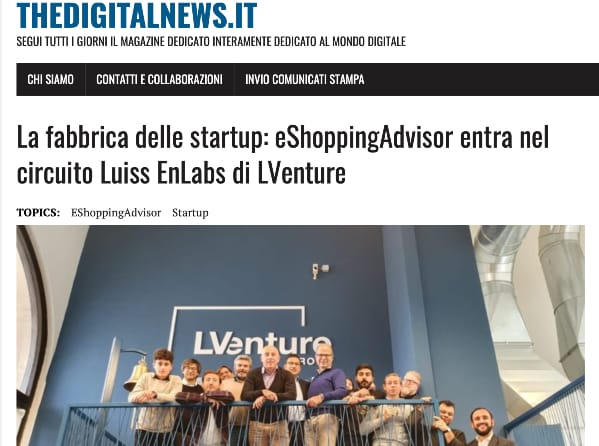599x446 pixels.
Task: Click the LVenture logo on the blue wall
Action: (262, 343)
